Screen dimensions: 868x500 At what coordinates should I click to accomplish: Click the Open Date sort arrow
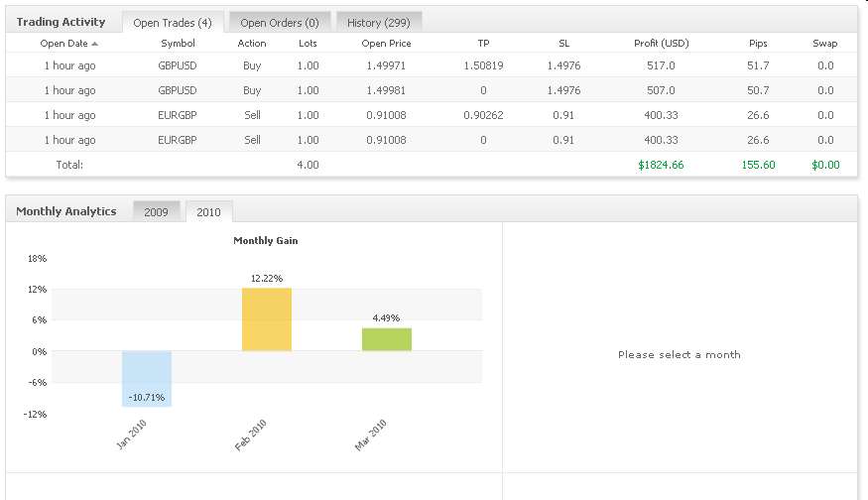(95, 44)
